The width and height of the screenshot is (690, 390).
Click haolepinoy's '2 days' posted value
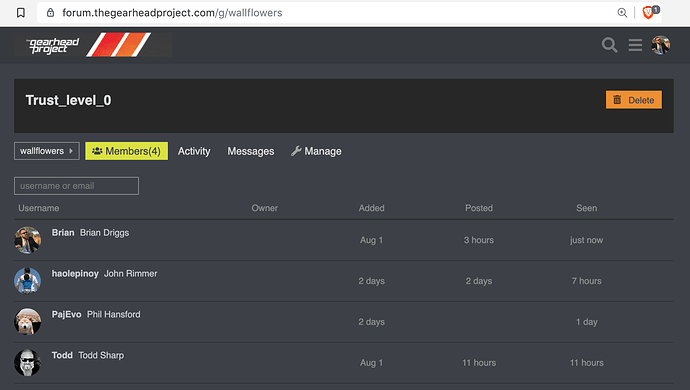[479, 281]
